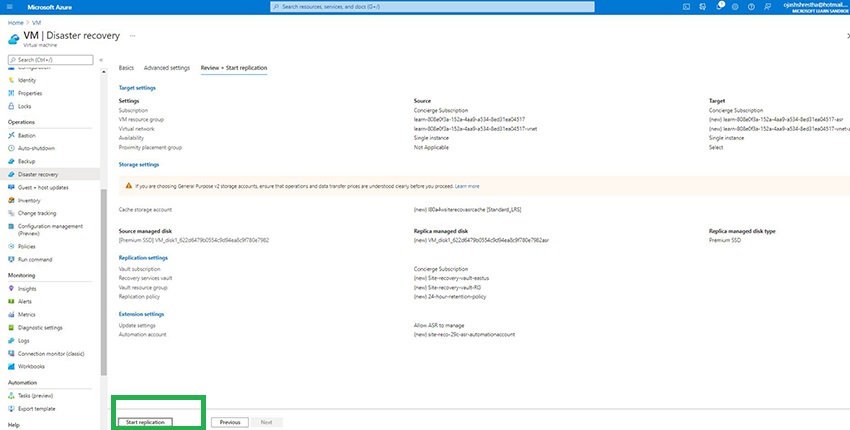Click the Next button
Viewport: 850px width, 430px height.
[266, 422]
